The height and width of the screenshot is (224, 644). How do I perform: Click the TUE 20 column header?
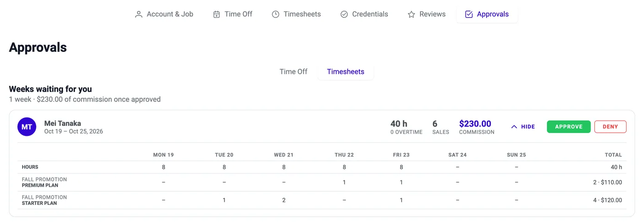[224, 155]
